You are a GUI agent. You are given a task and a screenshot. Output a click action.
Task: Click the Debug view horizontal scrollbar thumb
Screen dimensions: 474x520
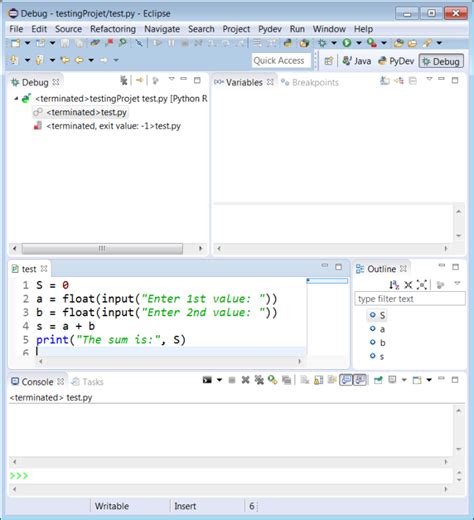(x=102, y=248)
